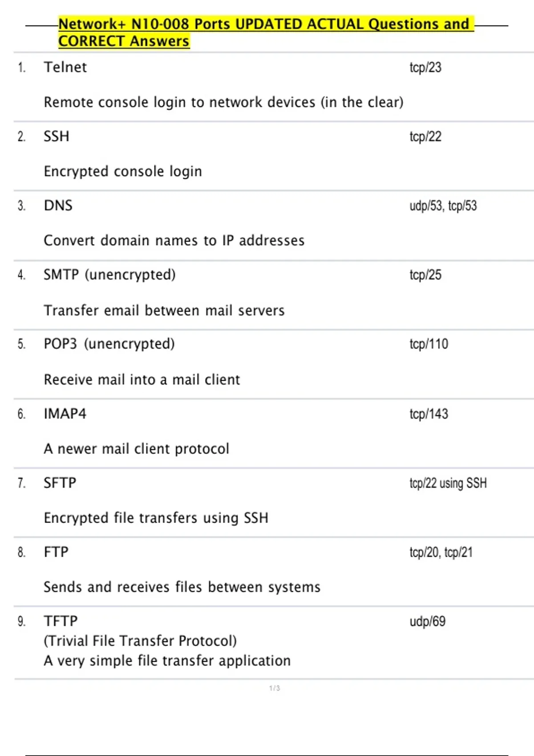Screen dimensions: 534x756
Task: Select the SSH term in row 2
Action: point(57,136)
